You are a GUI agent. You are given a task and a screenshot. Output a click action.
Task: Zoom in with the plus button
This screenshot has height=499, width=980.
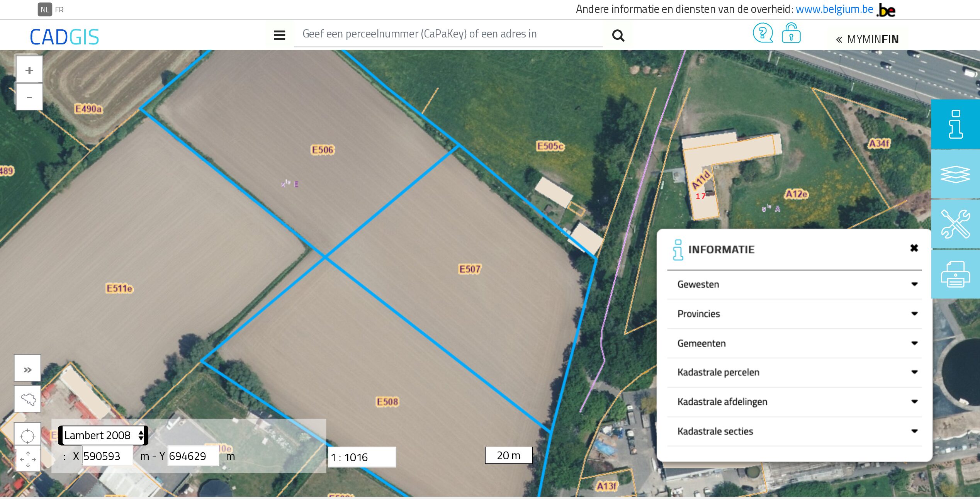pyautogui.click(x=29, y=70)
